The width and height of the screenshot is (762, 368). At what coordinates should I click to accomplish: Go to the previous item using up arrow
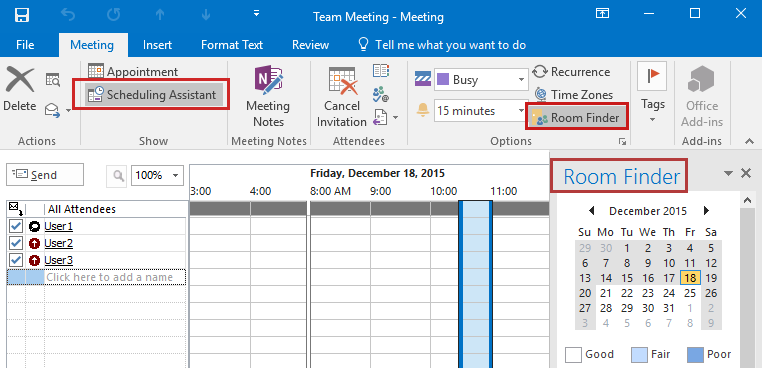[160, 15]
